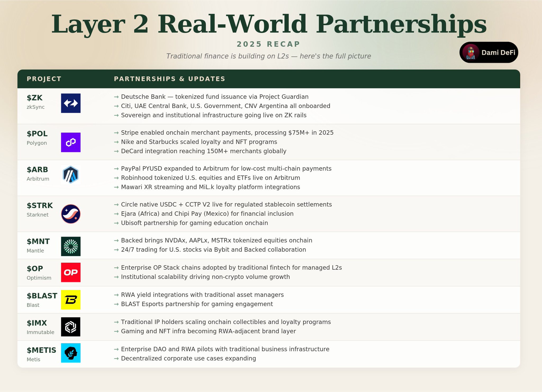The height and width of the screenshot is (392, 542).
Task: Click the Deutsche Bank Project Guardian line
Action: coord(214,97)
